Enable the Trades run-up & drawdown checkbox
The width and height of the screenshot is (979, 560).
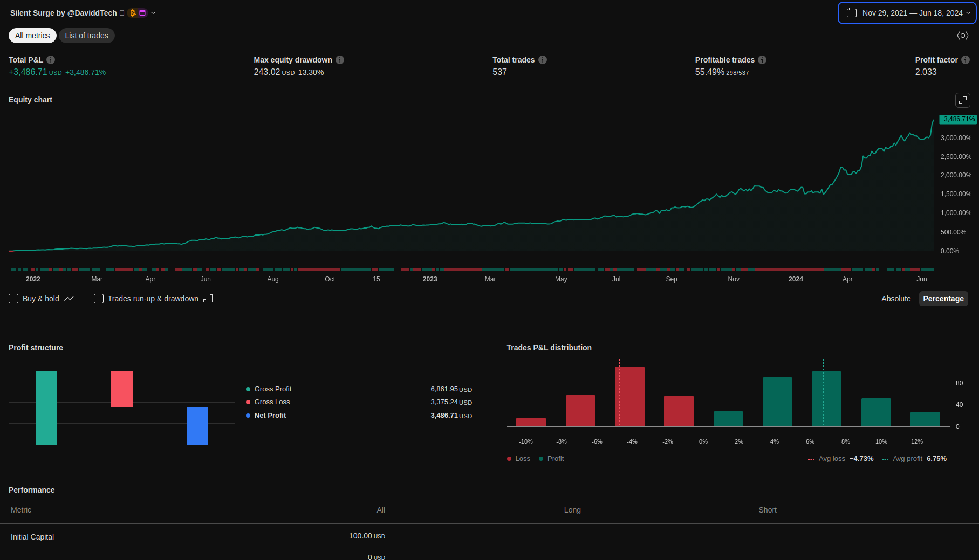pyautogui.click(x=99, y=299)
